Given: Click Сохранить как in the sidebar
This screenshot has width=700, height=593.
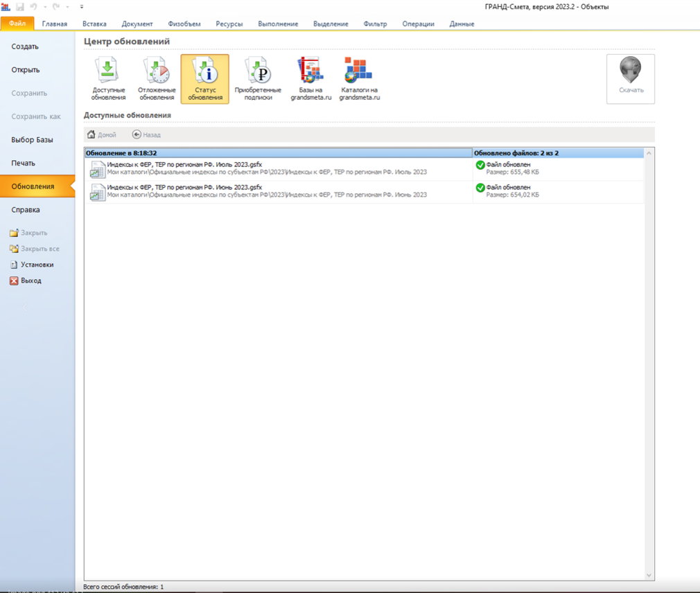Looking at the screenshot, I should 37,116.
